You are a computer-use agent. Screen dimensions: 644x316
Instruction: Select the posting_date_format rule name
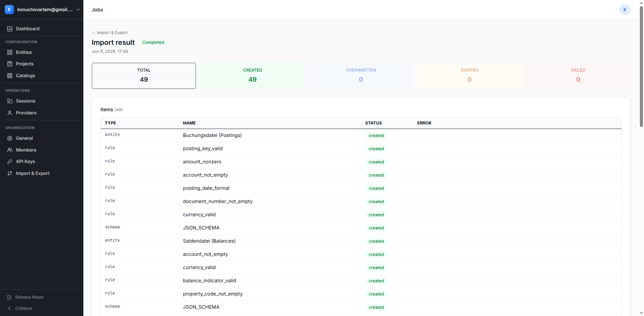pyautogui.click(x=206, y=188)
